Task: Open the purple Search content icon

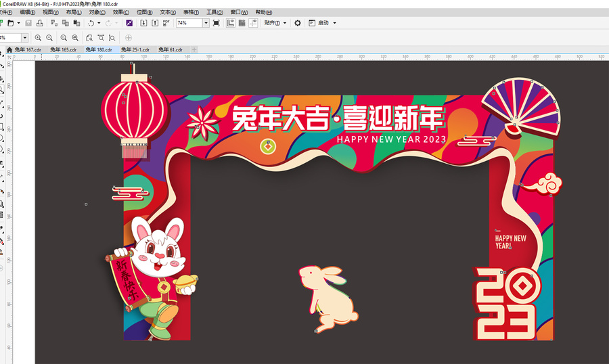Action: (129, 23)
